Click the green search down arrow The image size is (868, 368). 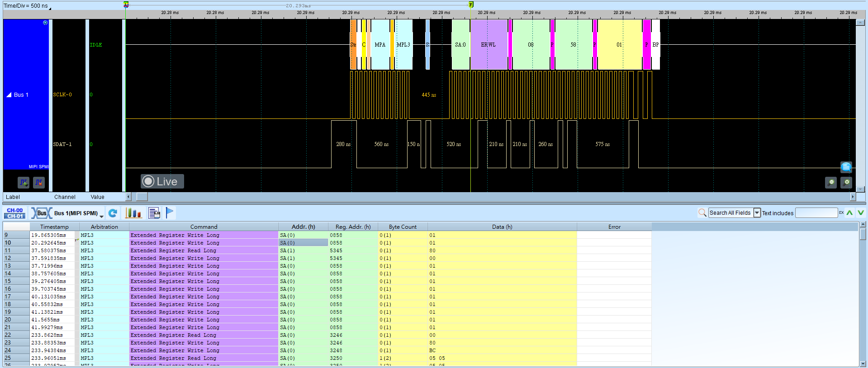click(861, 213)
